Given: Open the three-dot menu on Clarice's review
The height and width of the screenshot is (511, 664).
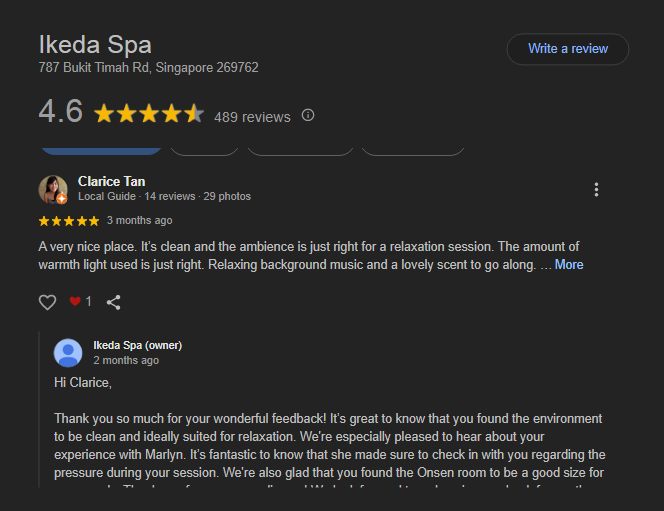Looking at the screenshot, I should point(596,190).
